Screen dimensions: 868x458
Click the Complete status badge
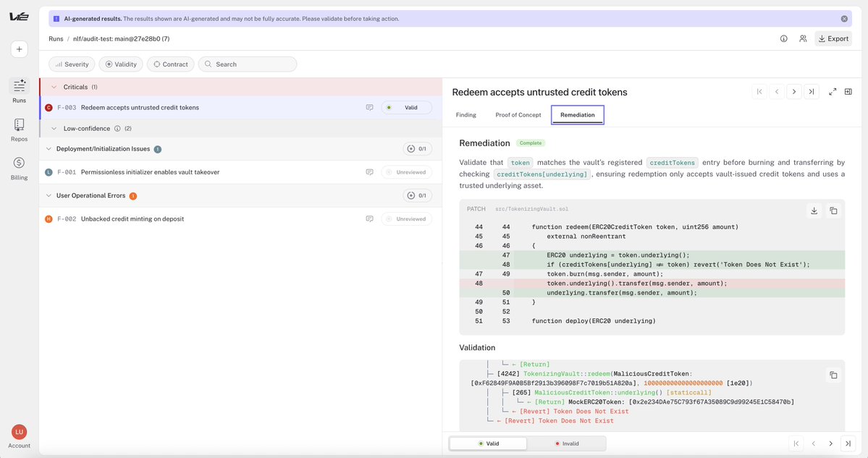pyautogui.click(x=531, y=143)
